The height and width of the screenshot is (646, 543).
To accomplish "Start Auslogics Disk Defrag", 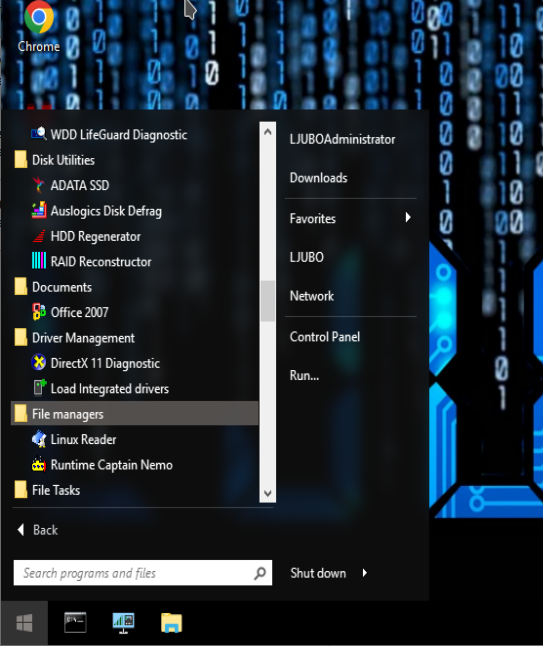I will pos(96,211).
